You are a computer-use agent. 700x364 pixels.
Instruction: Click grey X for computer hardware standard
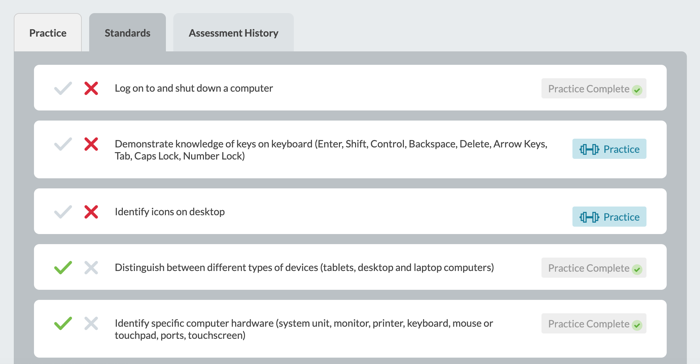pos(91,323)
